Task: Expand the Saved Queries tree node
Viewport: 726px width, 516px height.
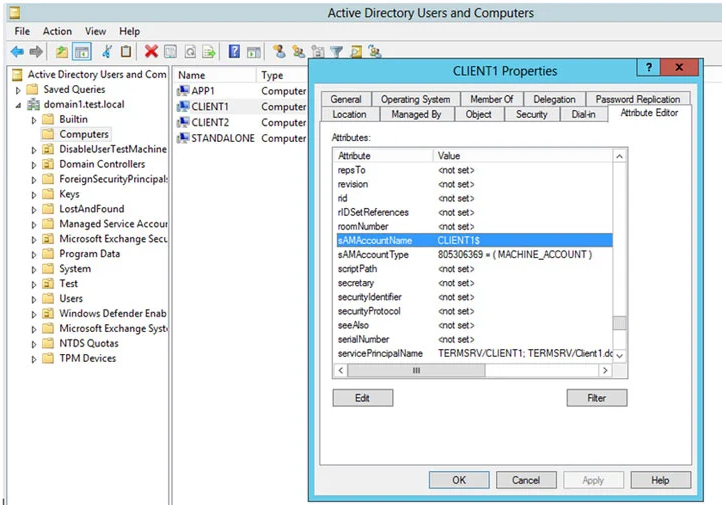Action: (x=18, y=90)
